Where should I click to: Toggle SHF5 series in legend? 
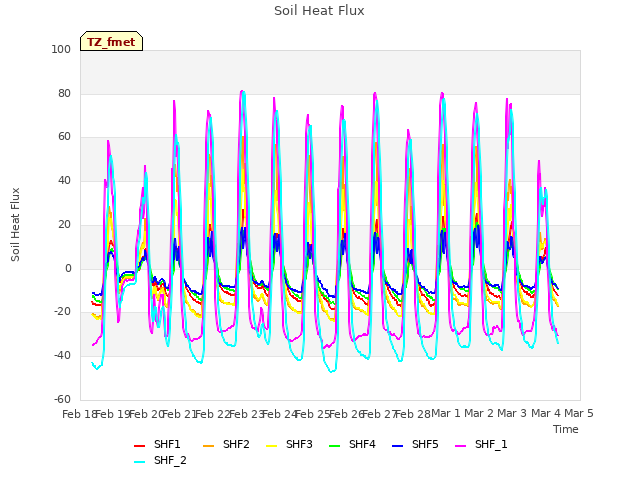coord(415,444)
